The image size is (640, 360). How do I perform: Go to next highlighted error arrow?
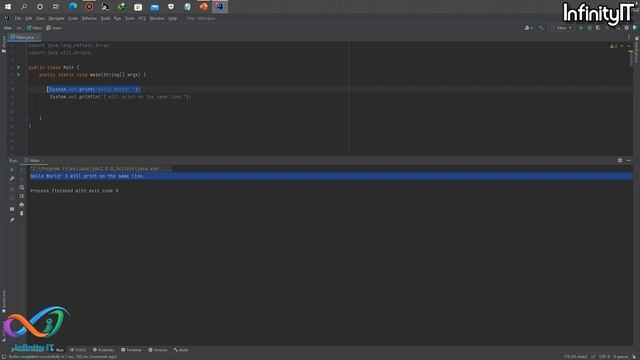(x=629, y=46)
